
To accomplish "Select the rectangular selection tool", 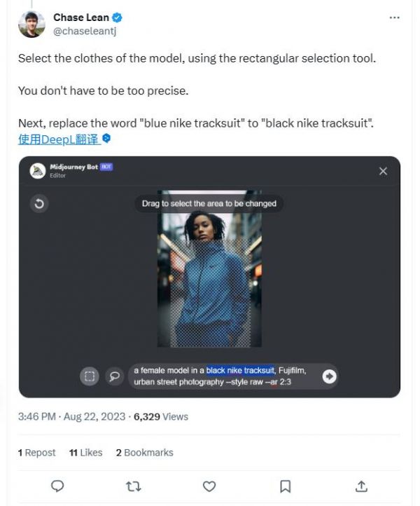I will [x=90, y=376].
